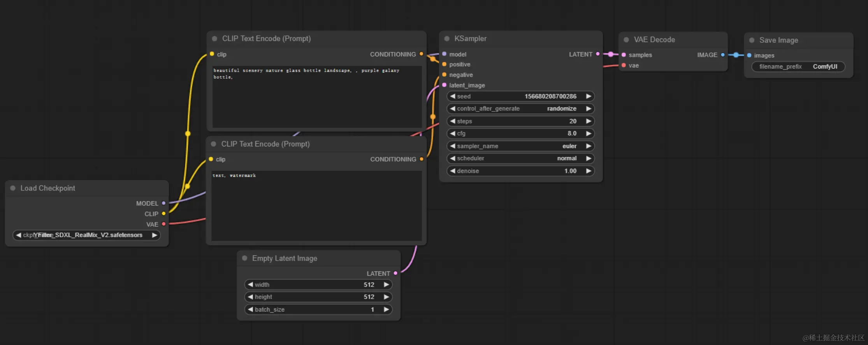Image resolution: width=868 pixels, height=345 pixels.
Task: Click the CLIP output socket on Load Checkpoint
Action: 164,214
